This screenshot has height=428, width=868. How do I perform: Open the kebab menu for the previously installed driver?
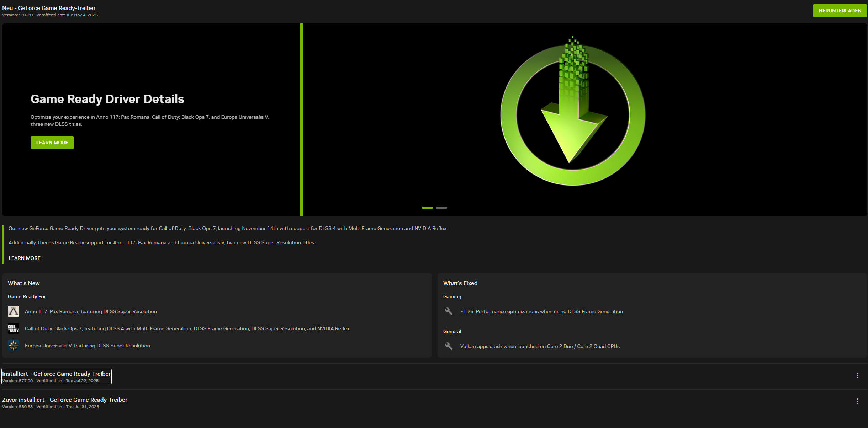[858, 401]
